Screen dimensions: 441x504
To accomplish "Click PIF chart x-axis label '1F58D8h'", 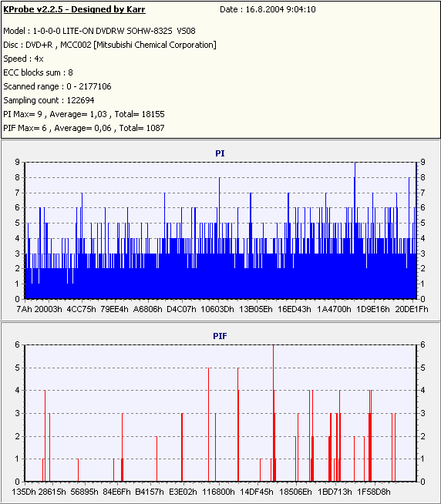I will pos(374,492).
